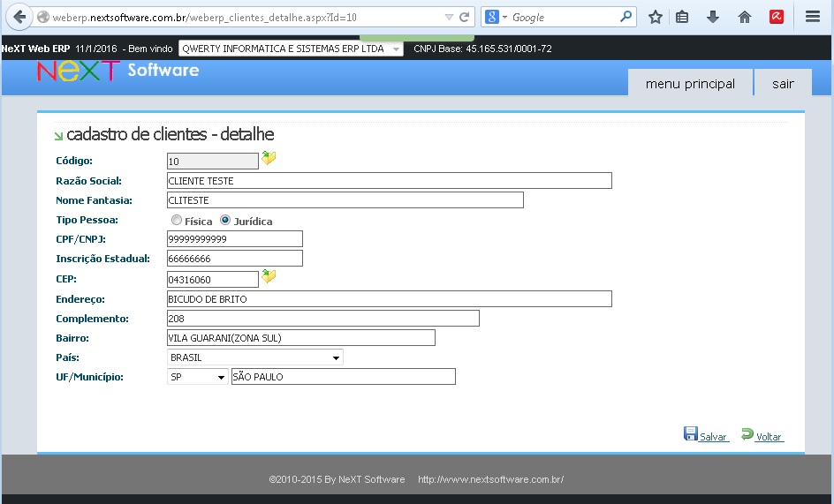
Task: Click the NeXT Software logo
Action: 118,71
